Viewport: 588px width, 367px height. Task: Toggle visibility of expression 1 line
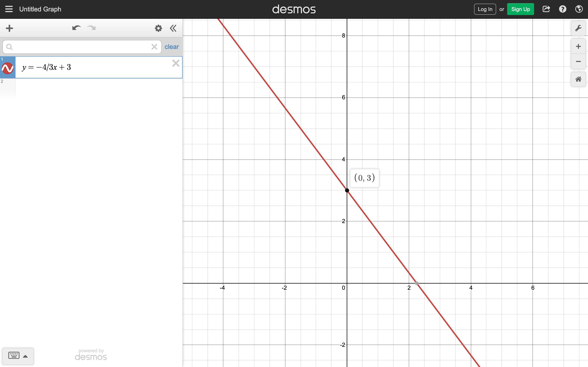8,68
